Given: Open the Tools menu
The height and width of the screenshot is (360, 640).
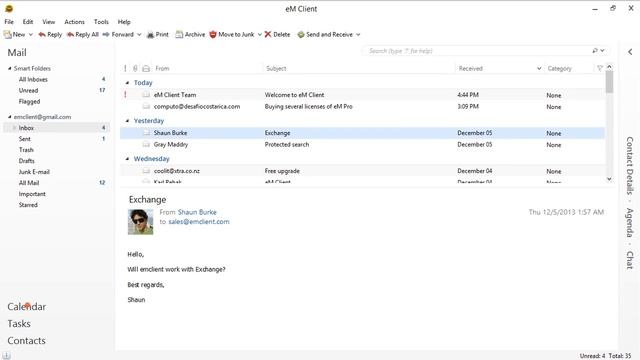Looking at the screenshot, I should (x=101, y=22).
